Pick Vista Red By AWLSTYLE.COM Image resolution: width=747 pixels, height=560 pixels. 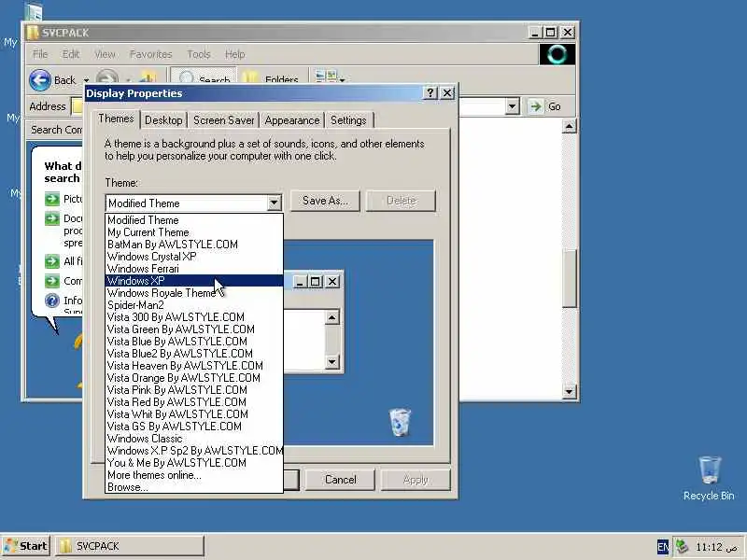tap(194, 402)
